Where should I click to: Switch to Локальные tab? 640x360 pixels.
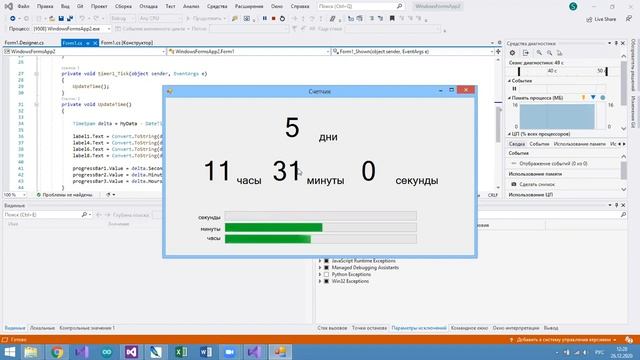pyautogui.click(x=42, y=328)
